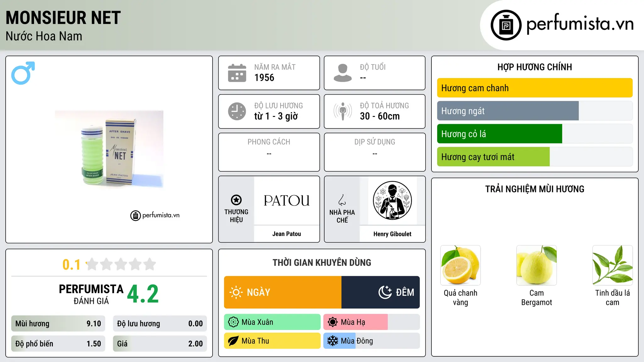Click the Hương cỏ lá accord bar
The image size is (644, 362).
[x=535, y=134]
